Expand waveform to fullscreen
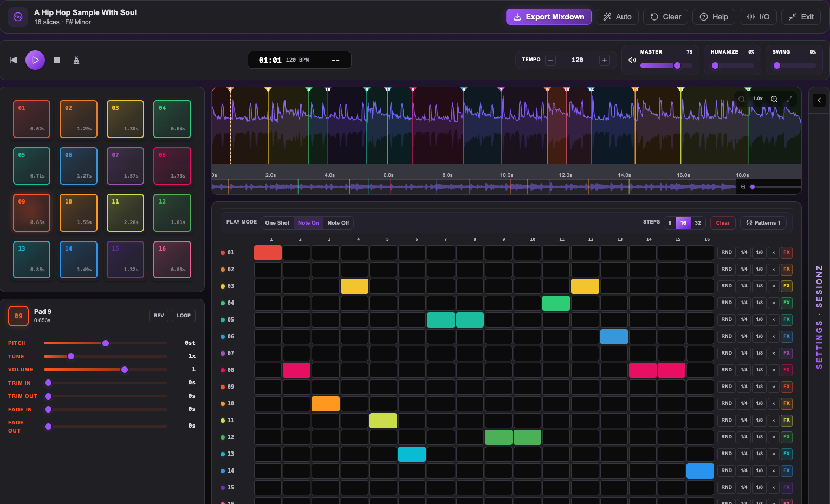The width and height of the screenshot is (830, 504). click(x=789, y=99)
